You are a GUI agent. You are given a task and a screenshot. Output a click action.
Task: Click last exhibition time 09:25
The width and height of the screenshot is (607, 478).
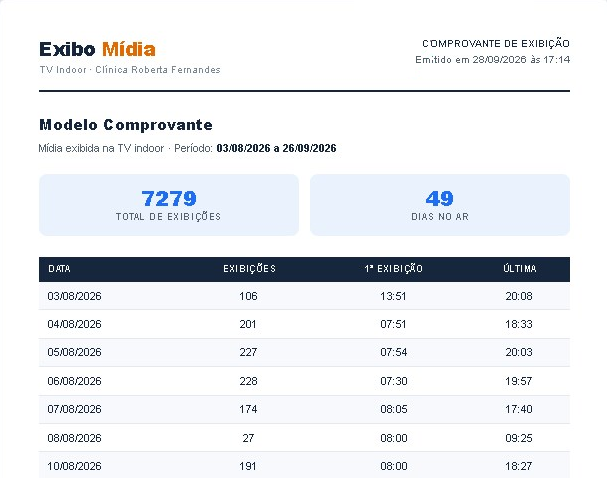(519, 438)
